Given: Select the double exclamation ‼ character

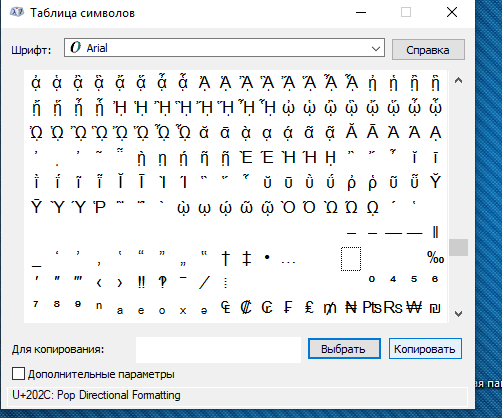Looking at the screenshot, I should pyautogui.click(x=141, y=282).
